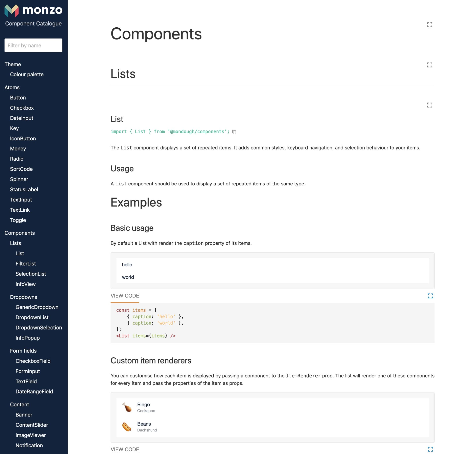
Task: Click the Beans hot dog icon
Action: pyautogui.click(x=127, y=427)
